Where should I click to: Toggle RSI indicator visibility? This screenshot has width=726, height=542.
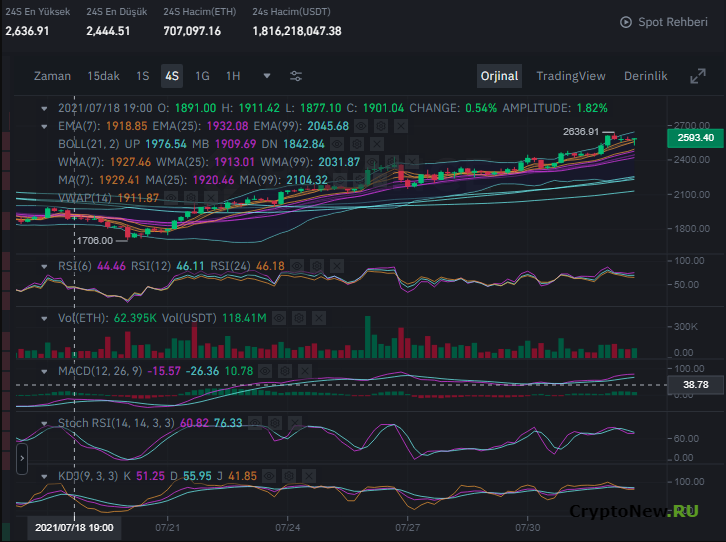point(297,266)
